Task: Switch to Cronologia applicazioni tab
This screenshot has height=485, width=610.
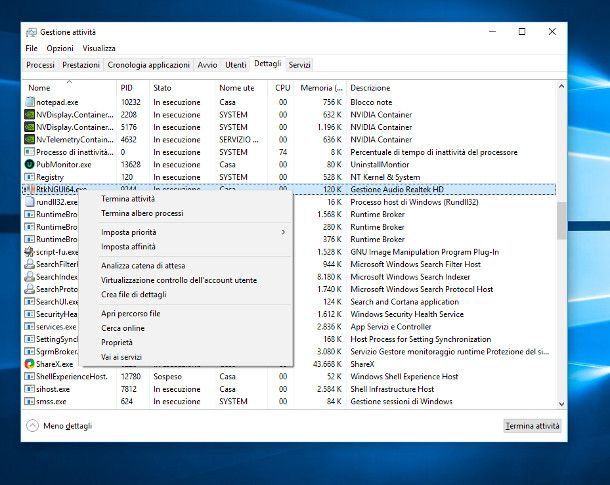Action: click(149, 65)
